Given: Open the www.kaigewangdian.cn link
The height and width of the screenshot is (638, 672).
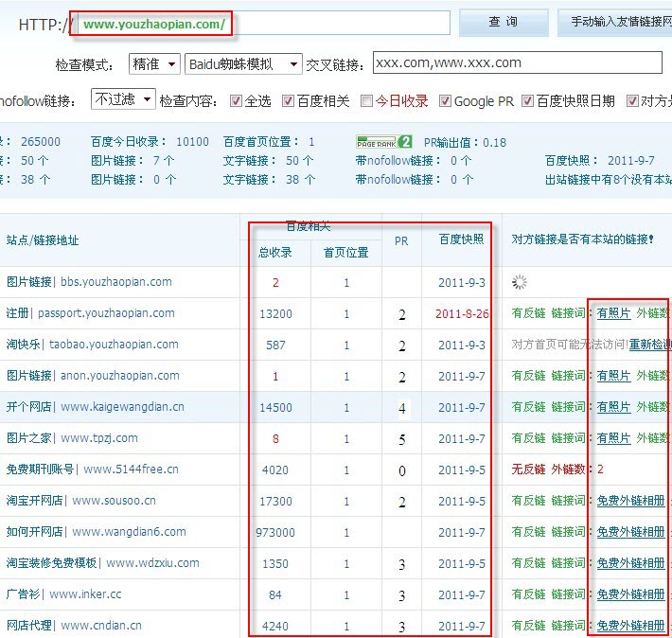Looking at the screenshot, I should pyautogui.click(x=122, y=406).
